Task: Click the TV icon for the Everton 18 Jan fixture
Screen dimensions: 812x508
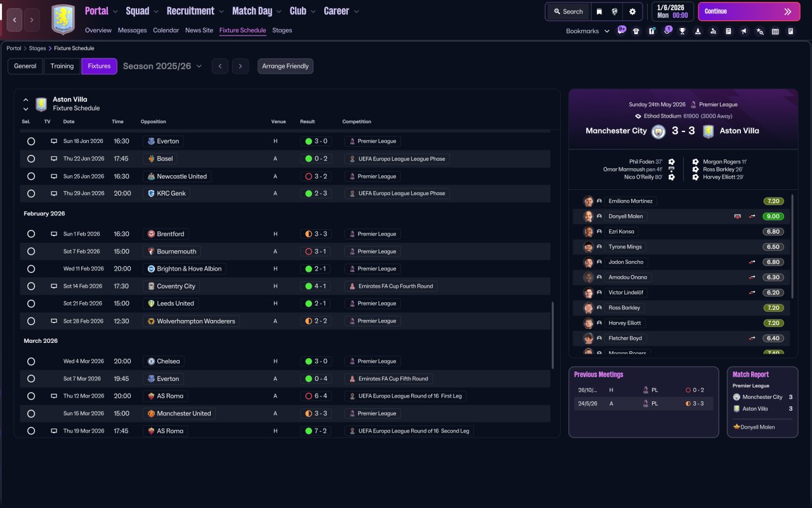Action: click(54, 141)
